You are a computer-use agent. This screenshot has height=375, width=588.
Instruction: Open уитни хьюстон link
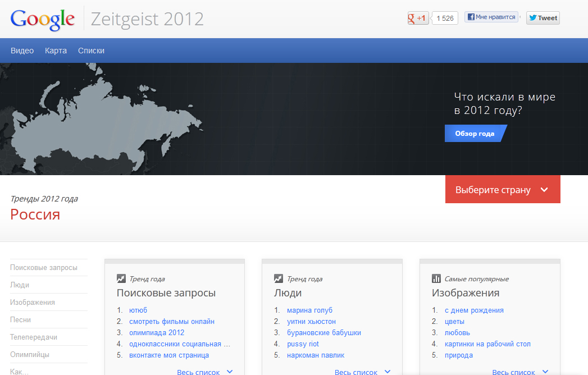(311, 321)
